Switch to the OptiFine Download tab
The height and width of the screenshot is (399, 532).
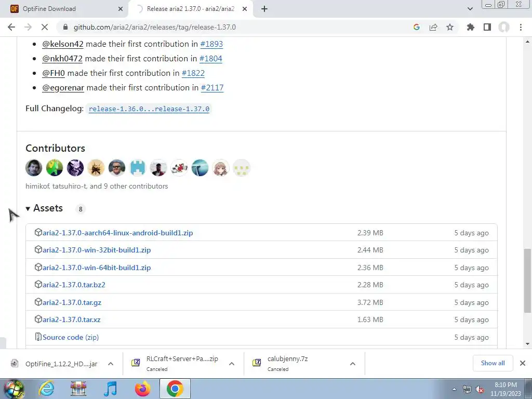(x=64, y=9)
